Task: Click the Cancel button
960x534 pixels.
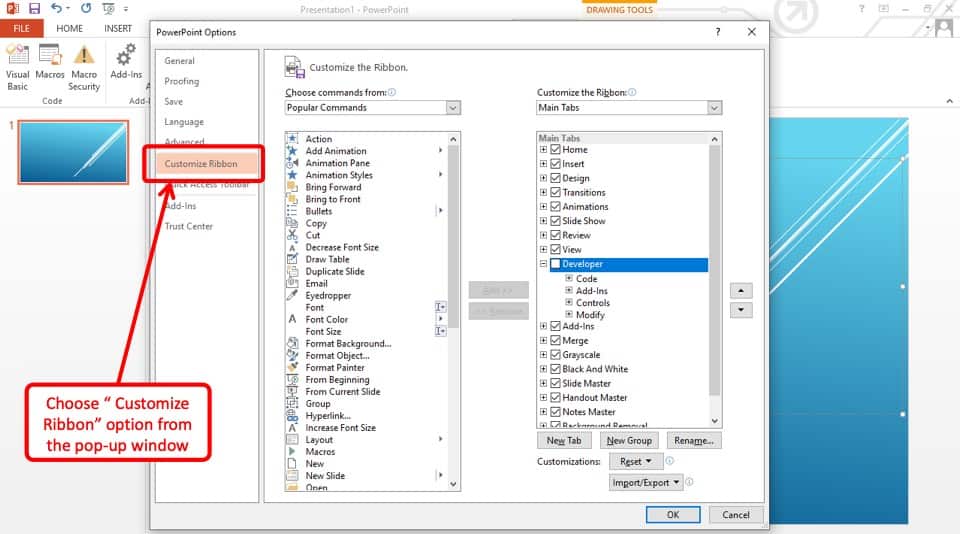Action: point(736,514)
